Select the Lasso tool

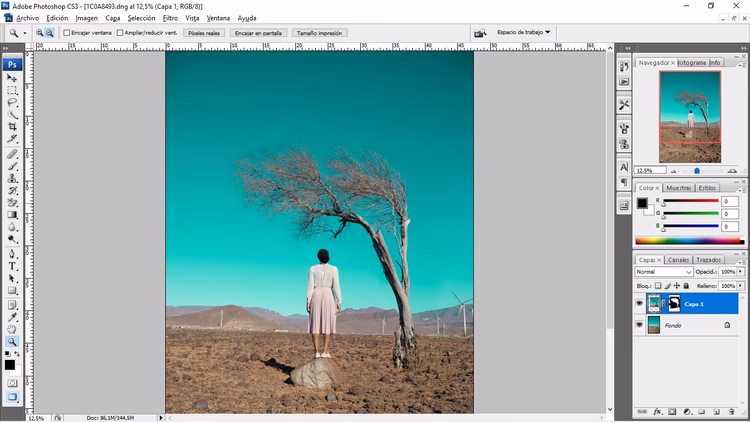point(12,102)
